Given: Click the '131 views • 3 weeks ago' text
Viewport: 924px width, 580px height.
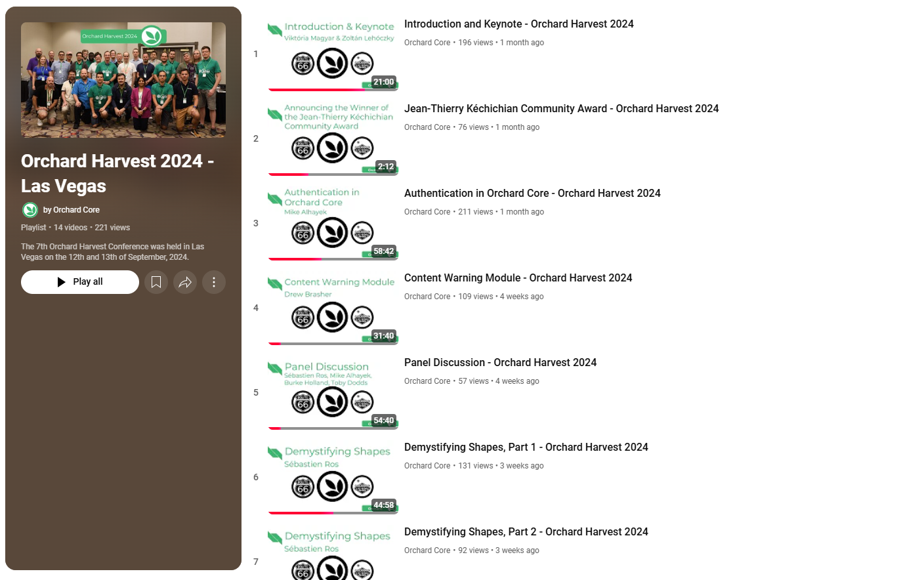Looking at the screenshot, I should pyautogui.click(x=501, y=466).
